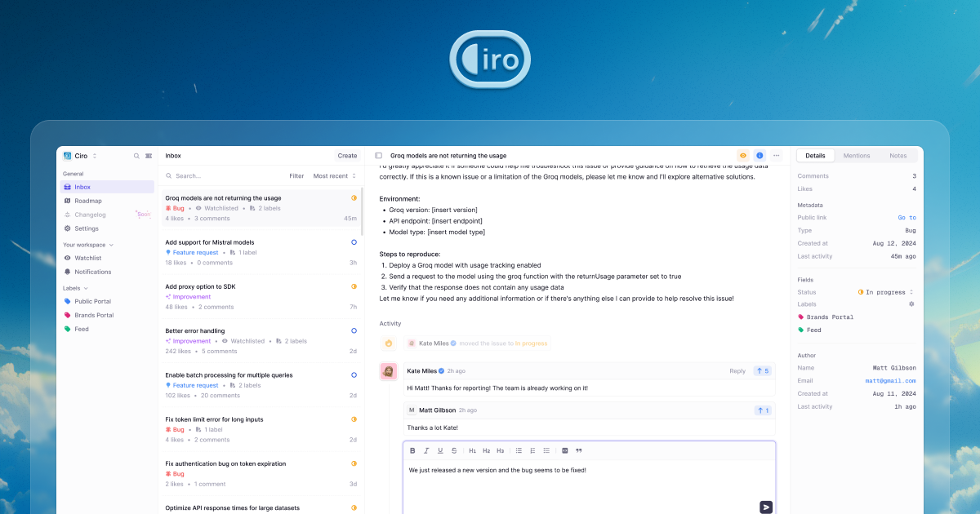This screenshot has width=980, height=514.
Task: Focus the inbox Search field
Action: (222, 175)
